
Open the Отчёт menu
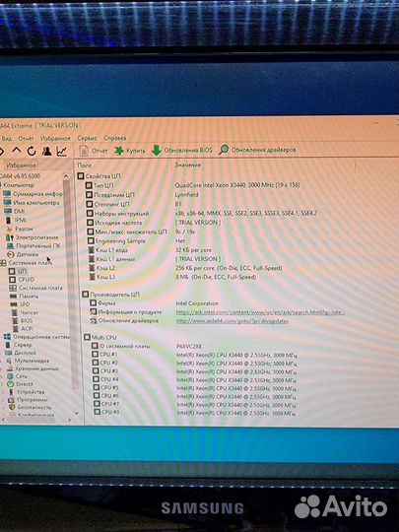[x=26, y=139]
